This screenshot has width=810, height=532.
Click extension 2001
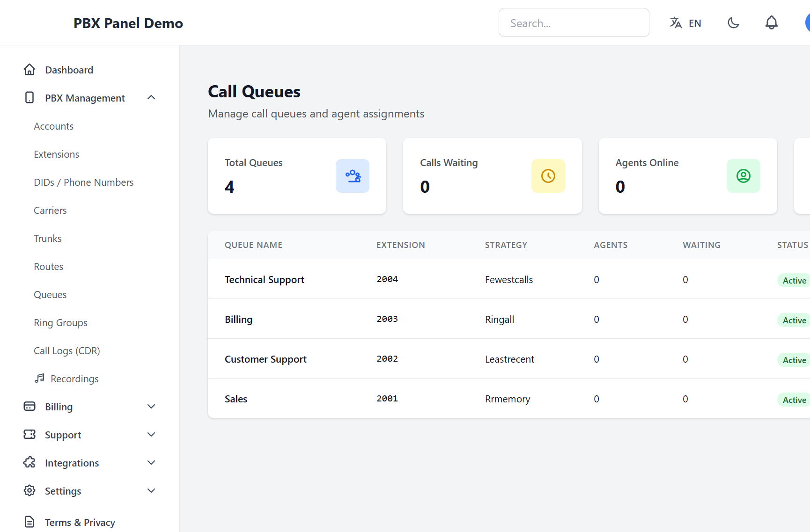coord(387,398)
